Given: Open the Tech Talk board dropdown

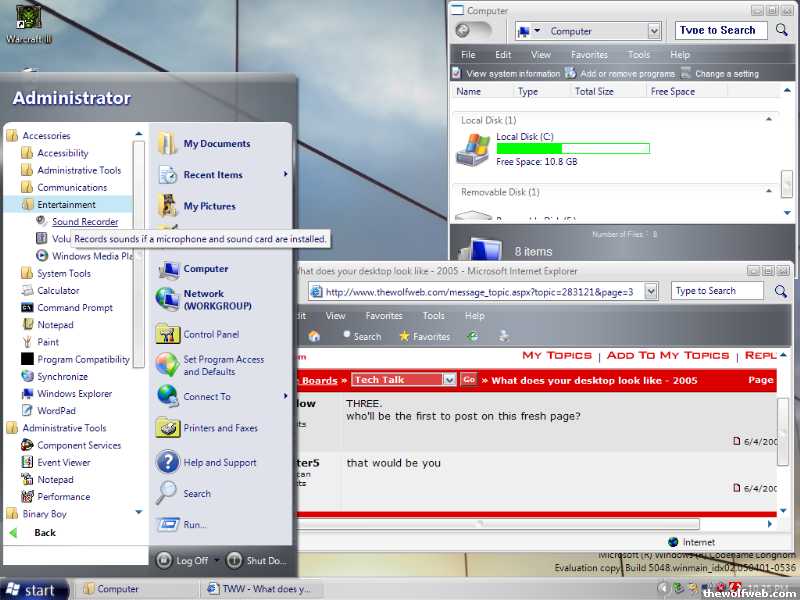Looking at the screenshot, I should tap(449, 380).
